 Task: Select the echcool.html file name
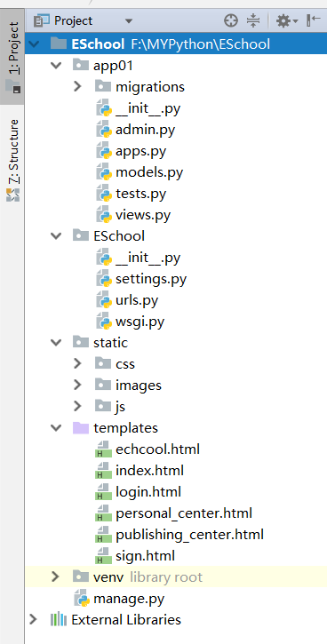click(x=158, y=449)
